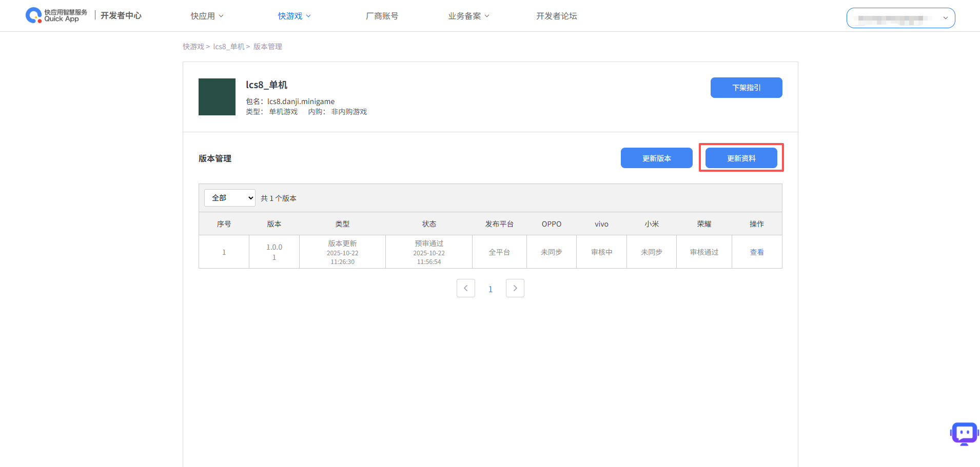The width and height of the screenshot is (980, 467).
Task: Click the lcs8 game thumbnail image
Action: point(217,97)
